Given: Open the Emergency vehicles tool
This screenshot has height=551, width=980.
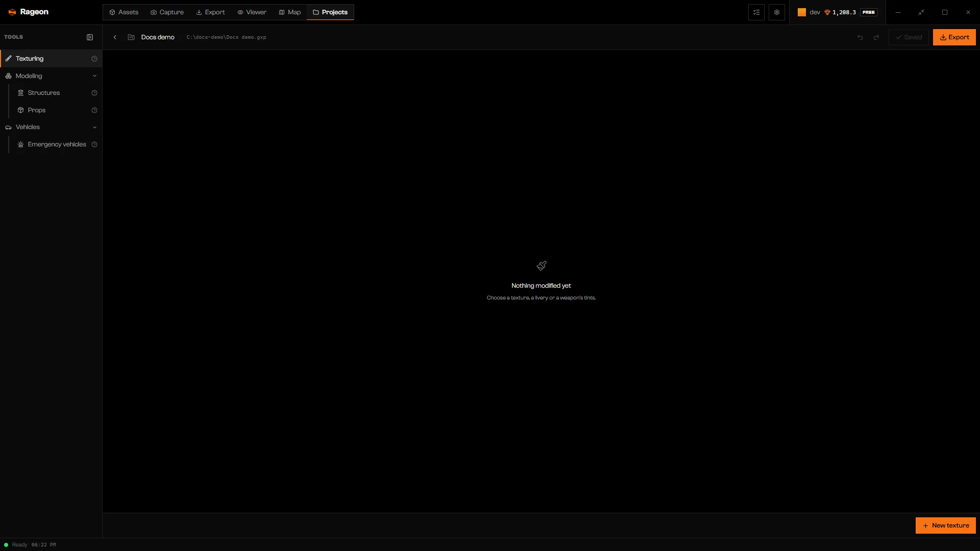Looking at the screenshot, I should coord(57,144).
